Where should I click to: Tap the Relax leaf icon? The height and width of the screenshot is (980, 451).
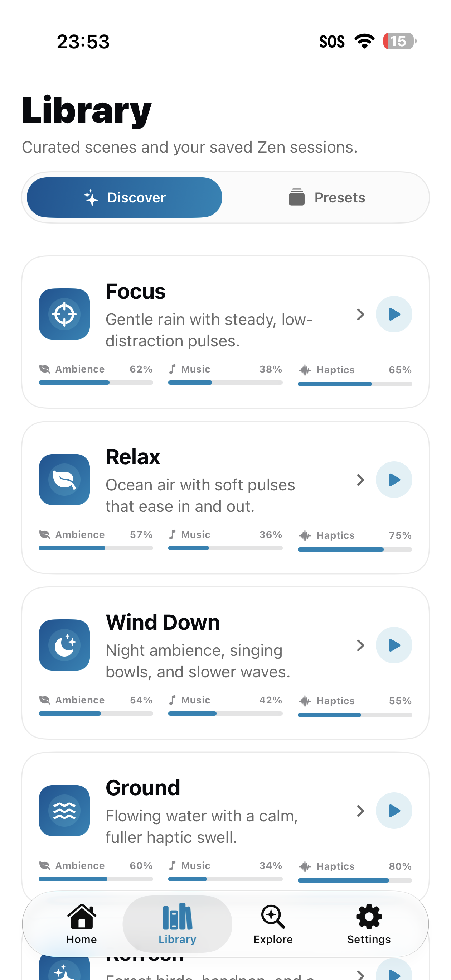tap(64, 480)
